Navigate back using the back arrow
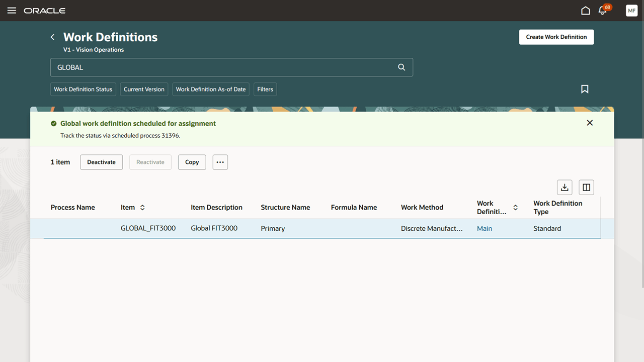This screenshot has width=644, height=362. (x=52, y=37)
